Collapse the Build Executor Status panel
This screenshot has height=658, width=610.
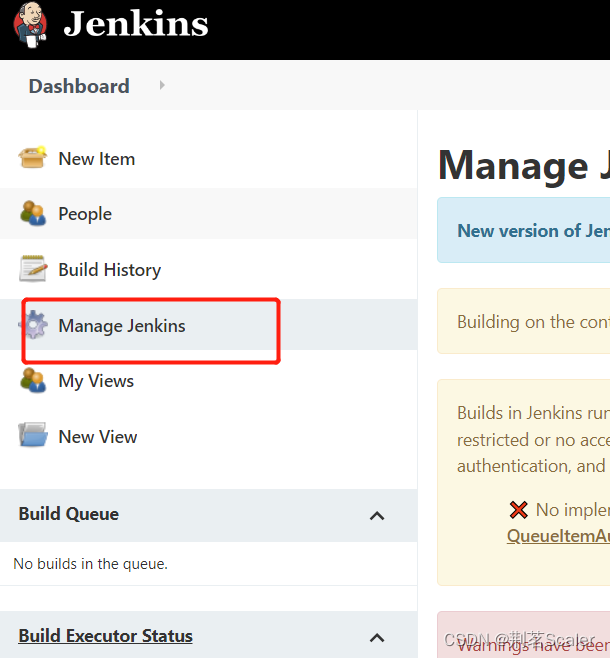tap(377, 637)
